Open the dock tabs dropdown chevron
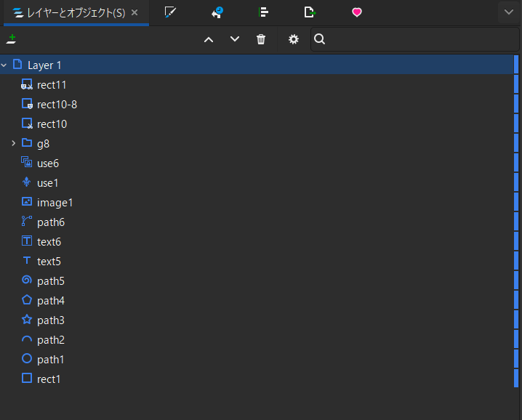The height and width of the screenshot is (420, 522). [507, 12]
